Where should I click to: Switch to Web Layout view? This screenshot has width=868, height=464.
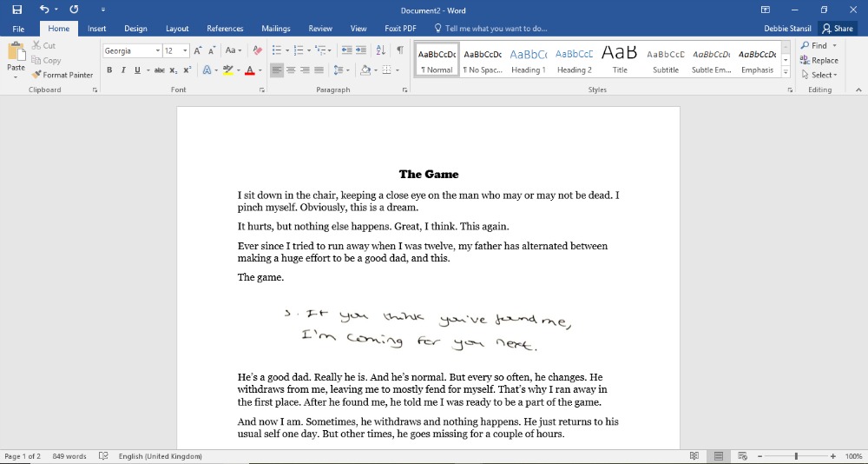coord(740,456)
